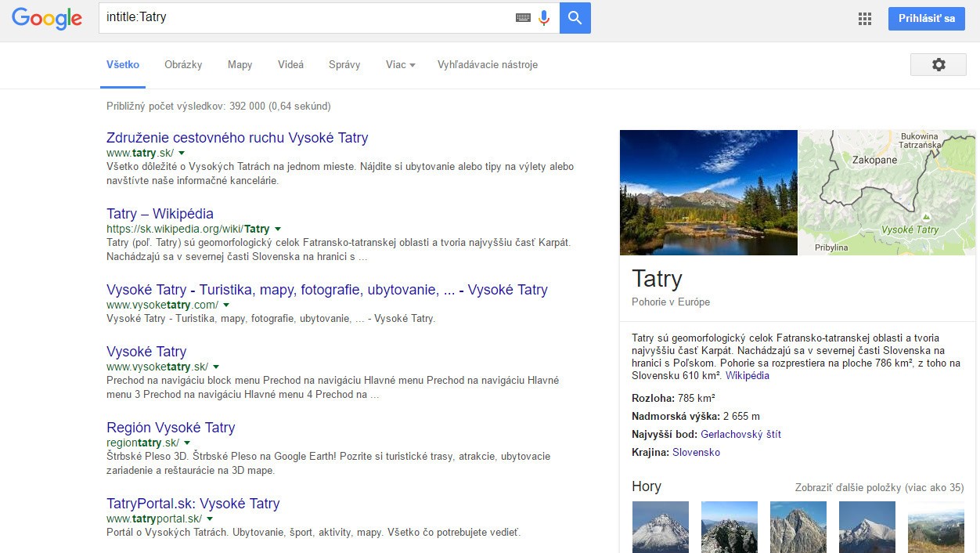The image size is (980, 553).
Task: Expand the Viac dropdown menu
Action: pos(400,65)
